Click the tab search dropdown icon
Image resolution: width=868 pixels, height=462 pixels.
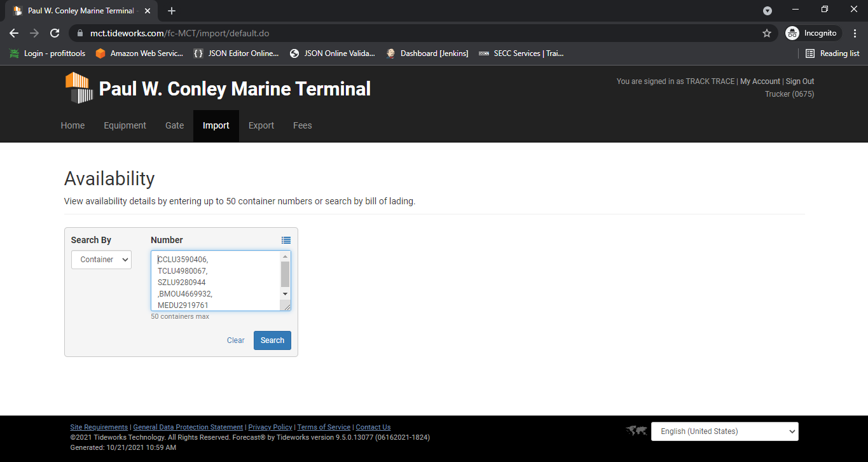768,11
